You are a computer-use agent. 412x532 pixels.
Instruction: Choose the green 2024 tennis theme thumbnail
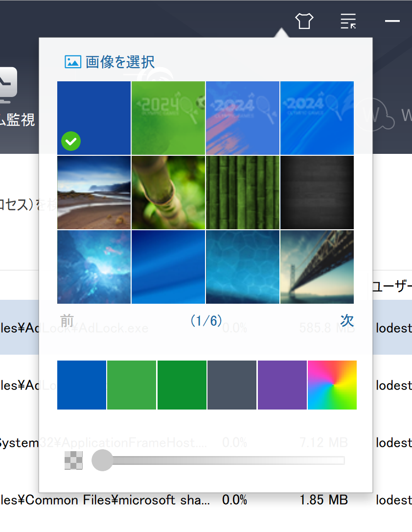pyautogui.click(x=168, y=118)
